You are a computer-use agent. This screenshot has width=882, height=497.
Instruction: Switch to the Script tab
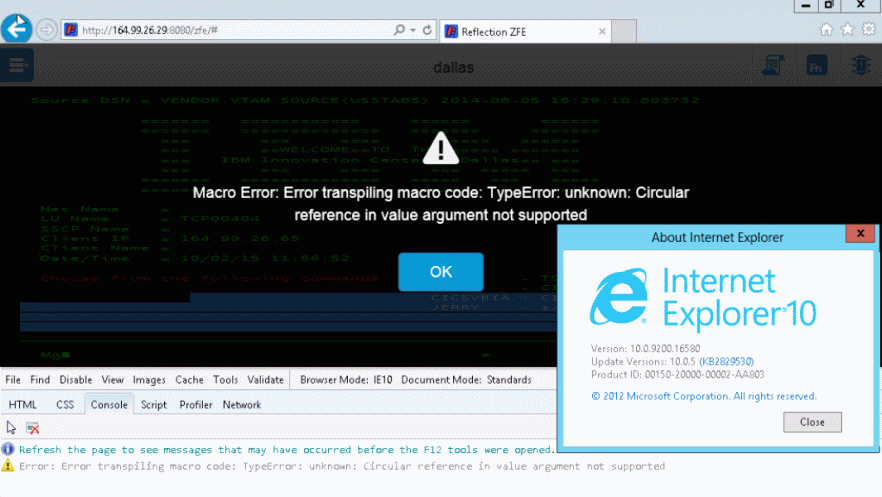[154, 405]
